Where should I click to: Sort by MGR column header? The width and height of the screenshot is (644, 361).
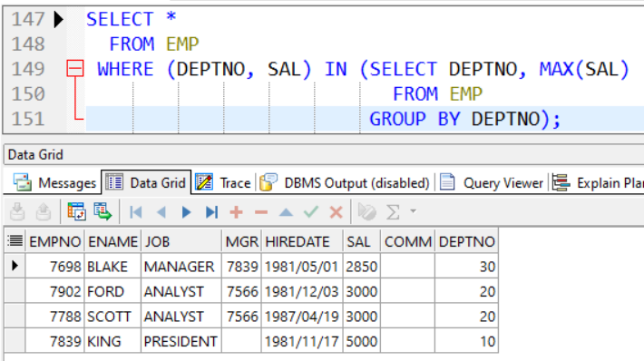[x=241, y=241]
